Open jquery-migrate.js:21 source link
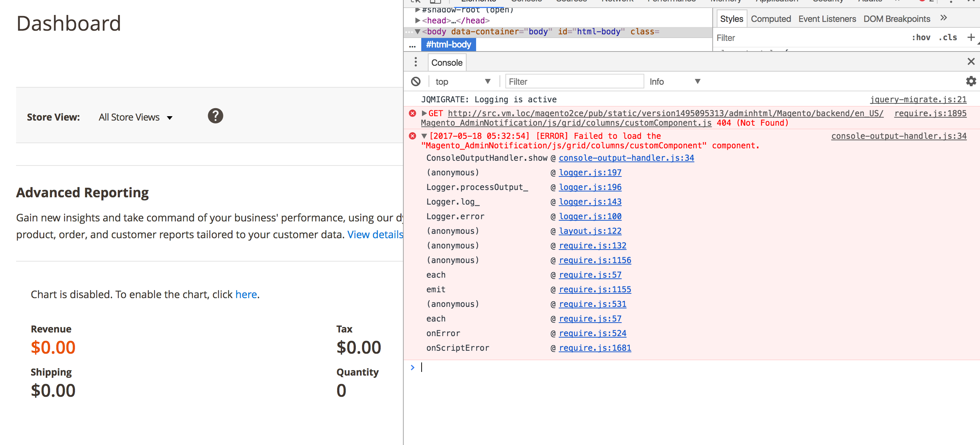This screenshot has width=980, height=445. pos(917,100)
